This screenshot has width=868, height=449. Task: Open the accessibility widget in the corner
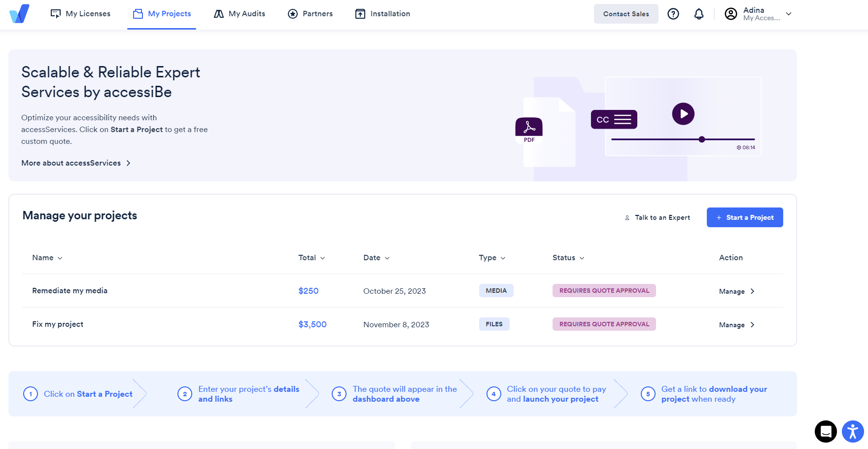[852, 431]
